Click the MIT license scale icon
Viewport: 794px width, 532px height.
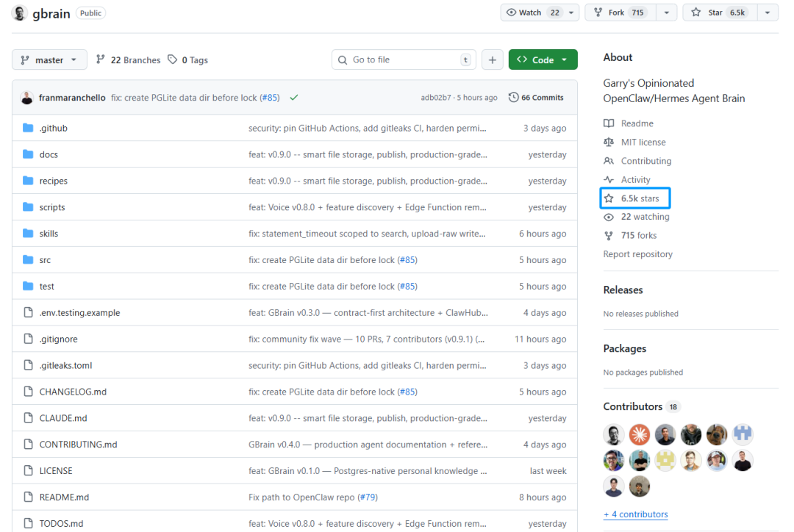coord(609,143)
